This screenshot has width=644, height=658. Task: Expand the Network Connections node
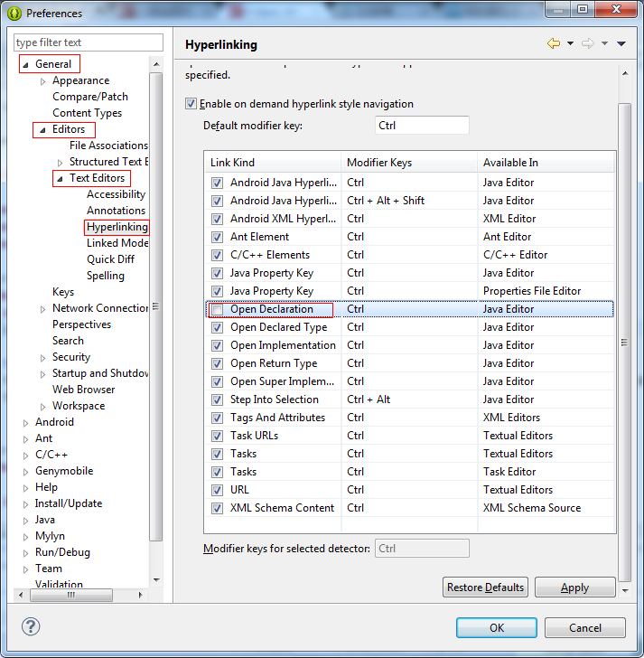click(x=42, y=309)
